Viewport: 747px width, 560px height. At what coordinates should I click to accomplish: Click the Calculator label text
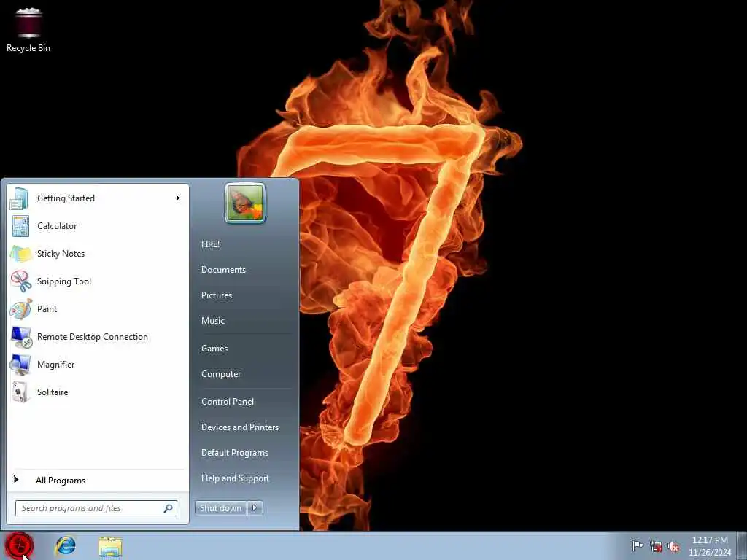pyautogui.click(x=57, y=226)
